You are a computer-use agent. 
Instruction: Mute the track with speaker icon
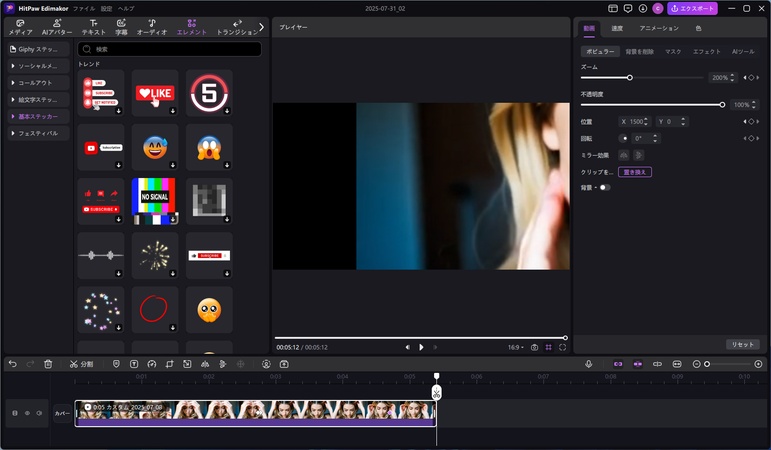[39, 413]
